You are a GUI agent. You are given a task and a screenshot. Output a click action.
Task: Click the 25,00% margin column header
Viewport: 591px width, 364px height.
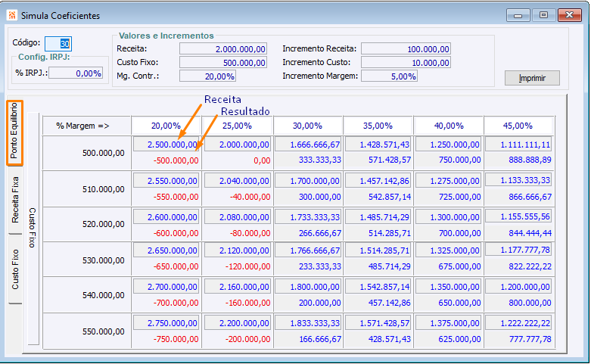pyautogui.click(x=237, y=126)
